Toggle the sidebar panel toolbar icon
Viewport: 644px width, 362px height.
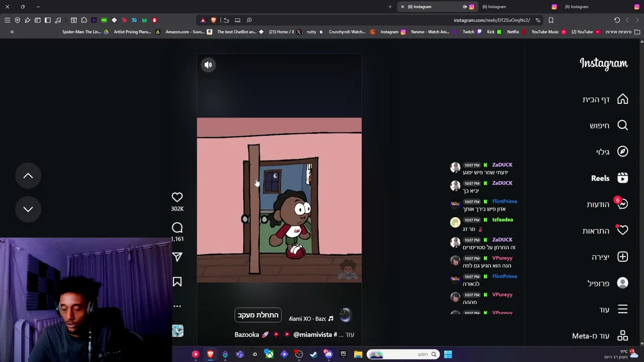coord(48,20)
